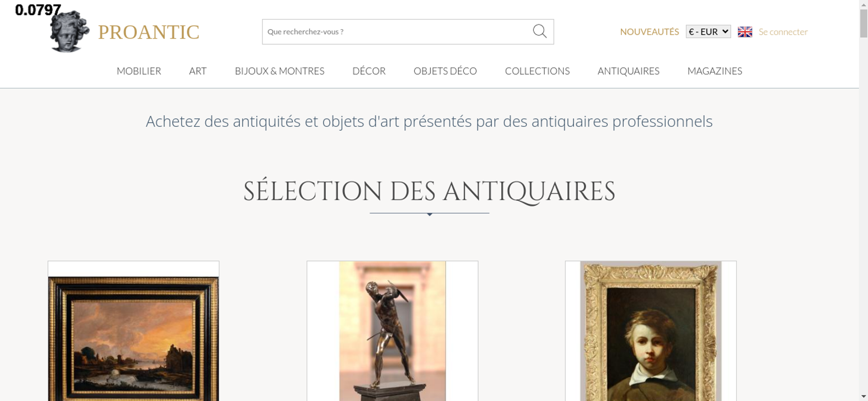
Task: Open the COLLECTIONS menu
Action: click(537, 71)
